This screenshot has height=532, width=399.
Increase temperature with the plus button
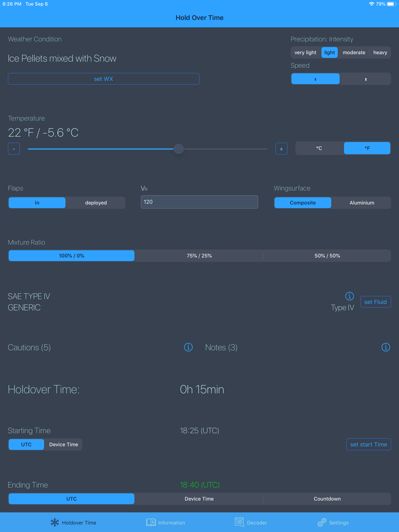click(281, 149)
